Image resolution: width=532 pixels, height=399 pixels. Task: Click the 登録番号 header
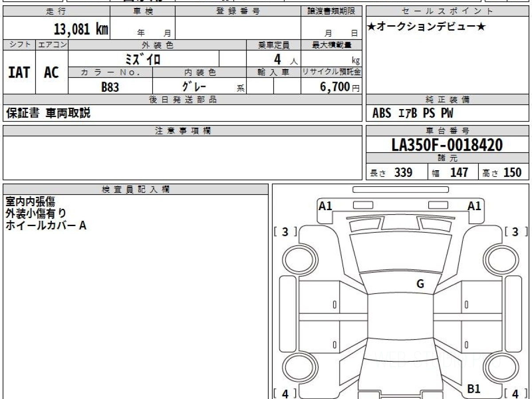(x=239, y=12)
